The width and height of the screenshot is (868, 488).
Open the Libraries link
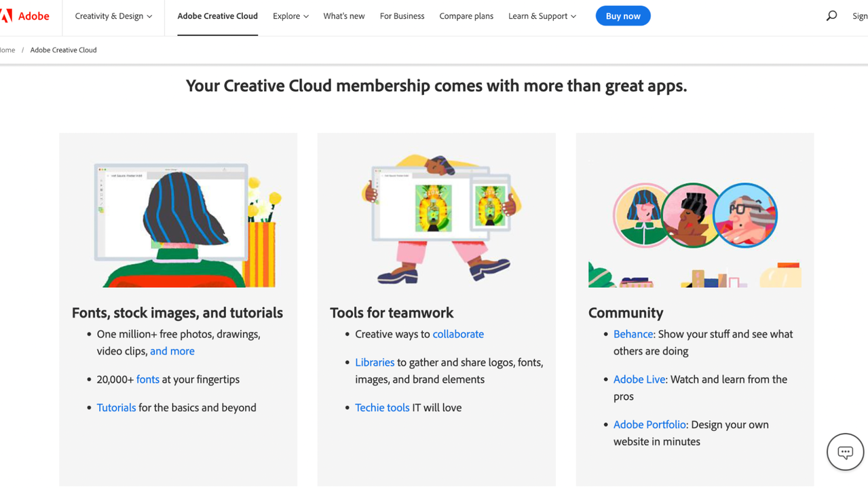[x=375, y=362]
